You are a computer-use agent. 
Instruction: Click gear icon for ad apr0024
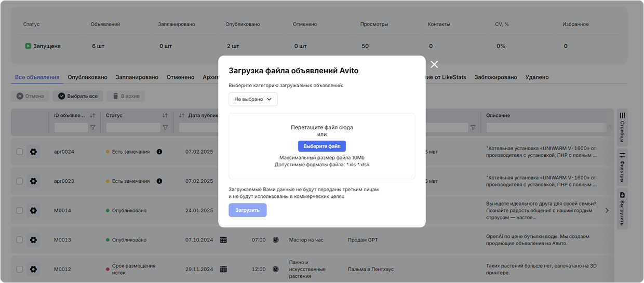pyautogui.click(x=33, y=152)
